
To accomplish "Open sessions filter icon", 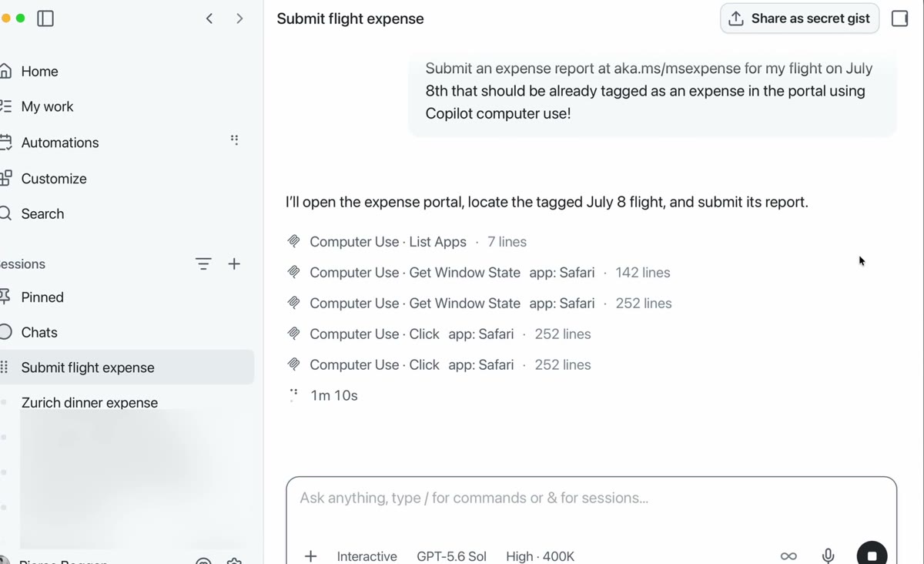I will [203, 264].
